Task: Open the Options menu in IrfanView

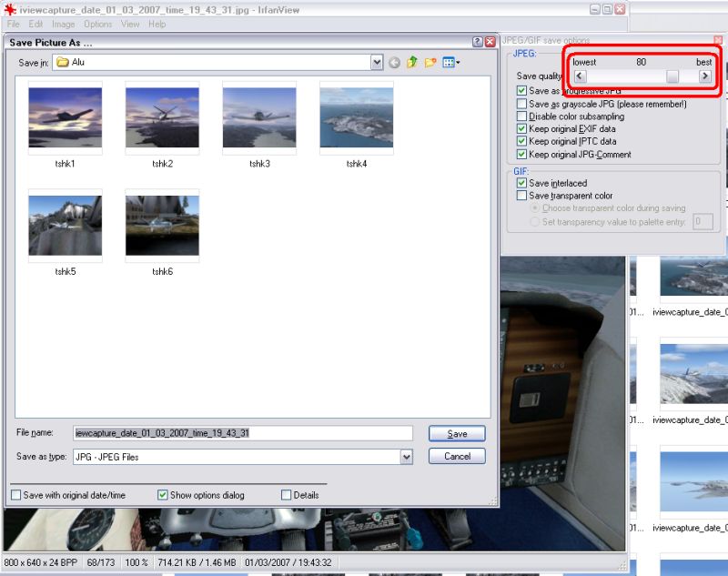Action: click(x=97, y=24)
